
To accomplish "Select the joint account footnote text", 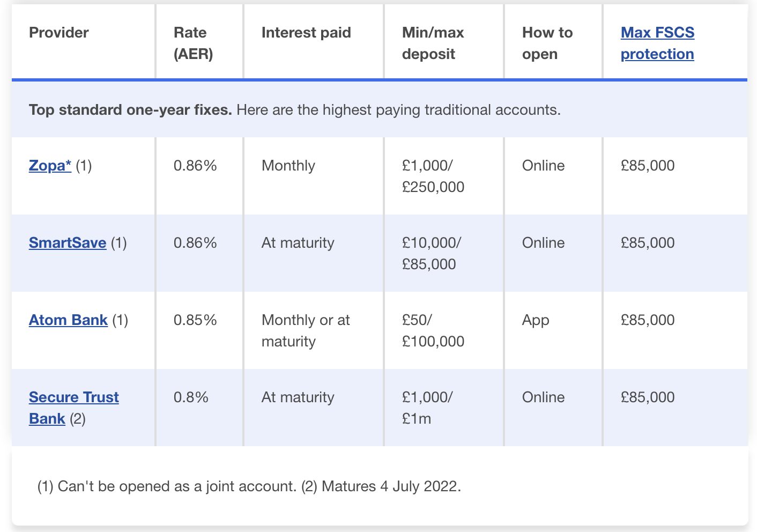I will click(167, 486).
